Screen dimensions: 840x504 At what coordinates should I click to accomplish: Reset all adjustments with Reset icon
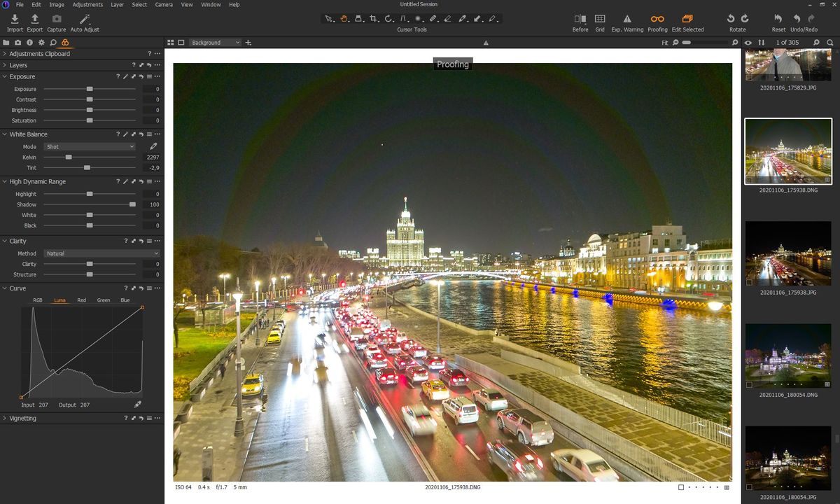778,20
